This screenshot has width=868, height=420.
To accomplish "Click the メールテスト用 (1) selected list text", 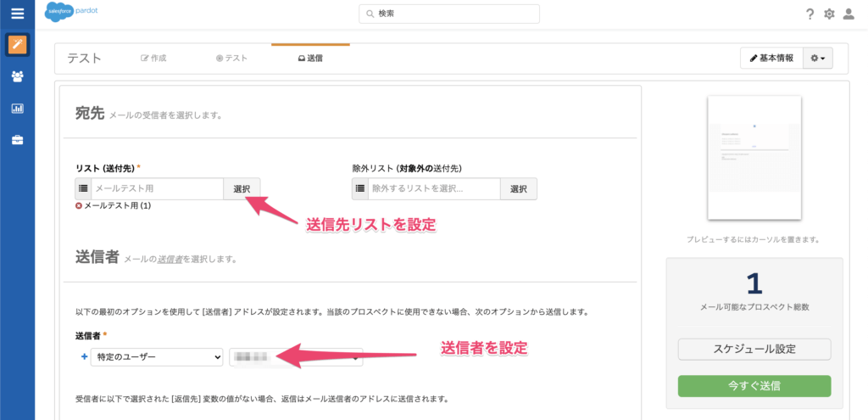I will click(x=118, y=205).
